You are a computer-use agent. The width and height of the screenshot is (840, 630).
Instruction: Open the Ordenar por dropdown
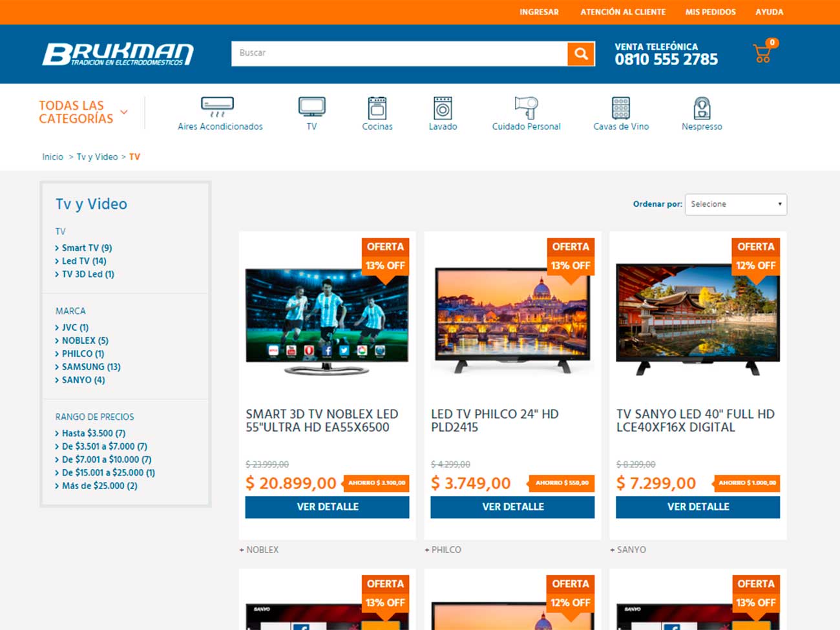pyautogui.click(x=736, y=204)
